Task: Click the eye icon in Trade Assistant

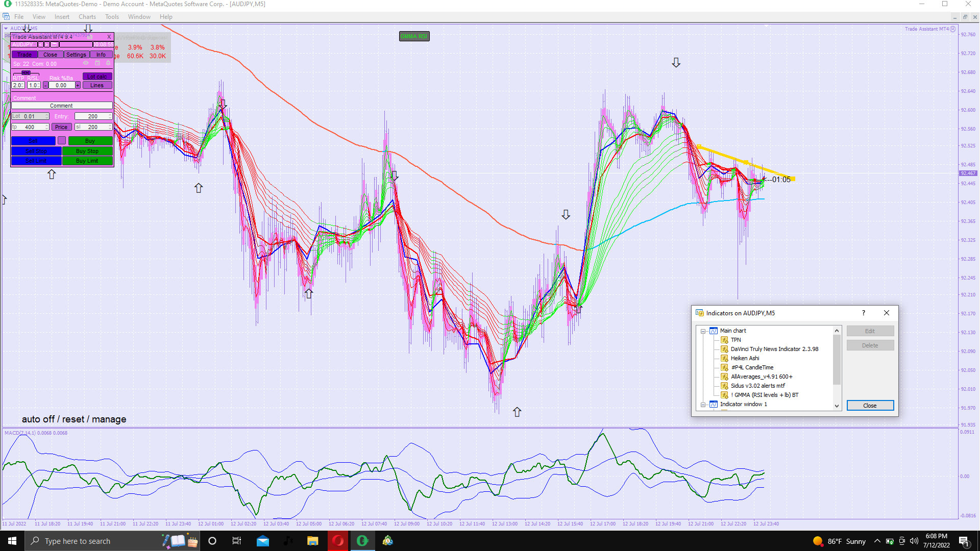Action: pos(86,63)
